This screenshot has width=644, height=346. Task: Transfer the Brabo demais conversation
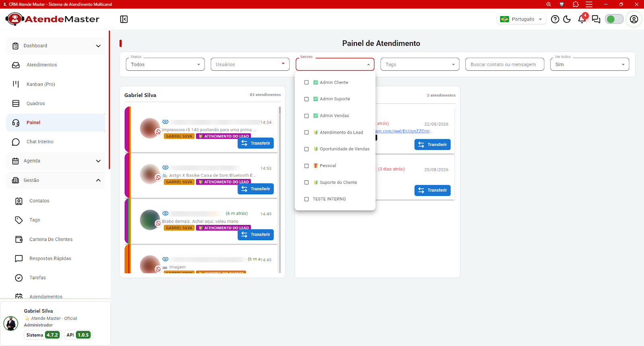pos(256,235)
